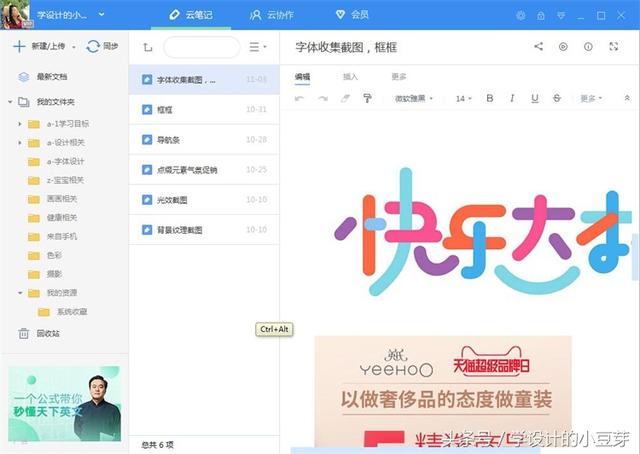Collapse 我的文件夹 tree node
Screen dimensions: 640x454
(x=10, y=102)
